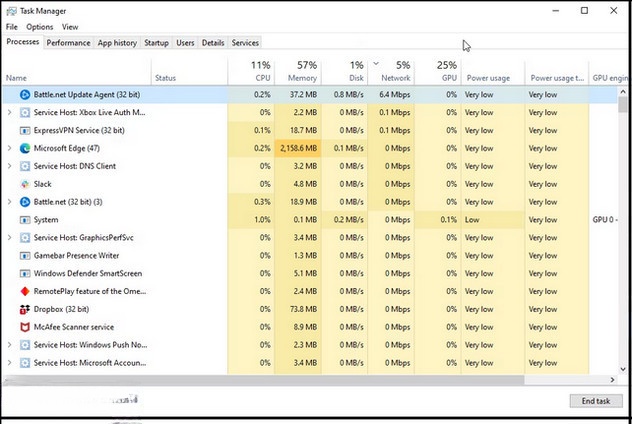Switch to the Users tab

pos(185,43)
